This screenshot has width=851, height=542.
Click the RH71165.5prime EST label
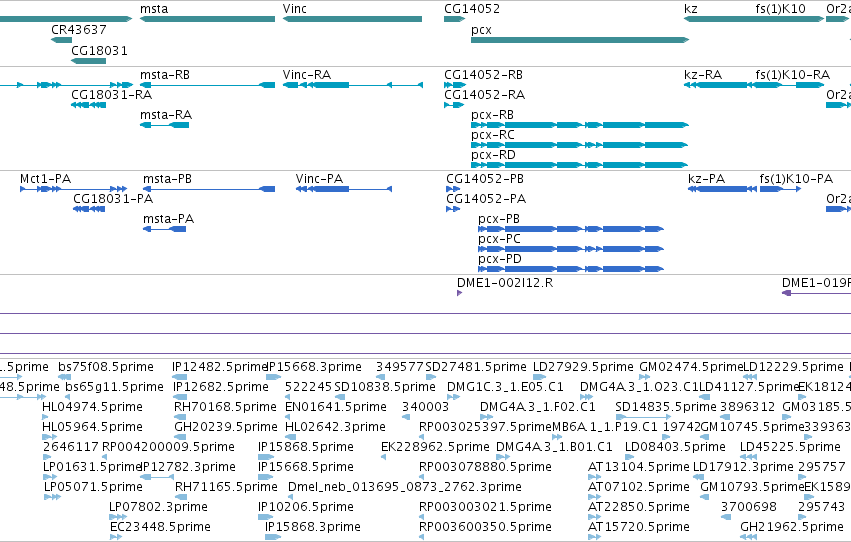226,487
